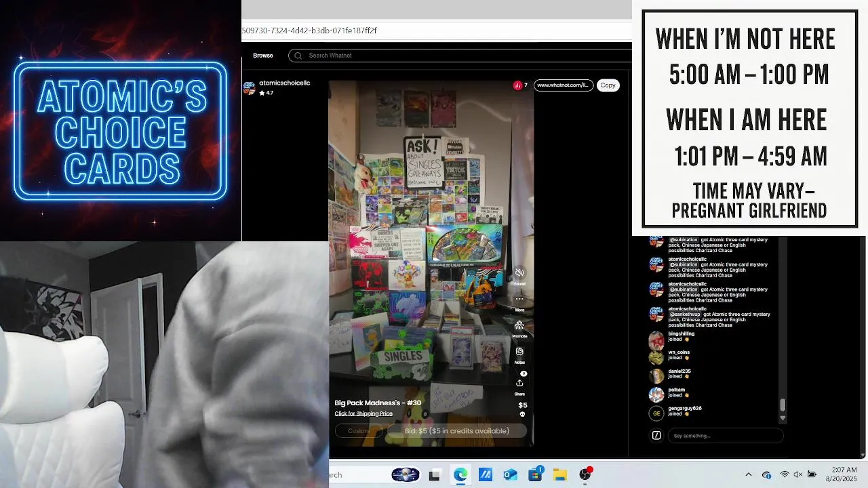This screenshot has width=868, height=488.
Task: Click the Search Whatnot field
Action: 460,56
